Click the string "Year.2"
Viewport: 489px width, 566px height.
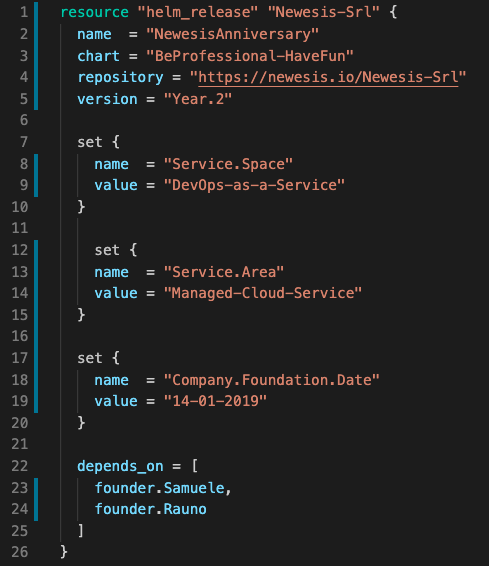click(x=198, y=99)
